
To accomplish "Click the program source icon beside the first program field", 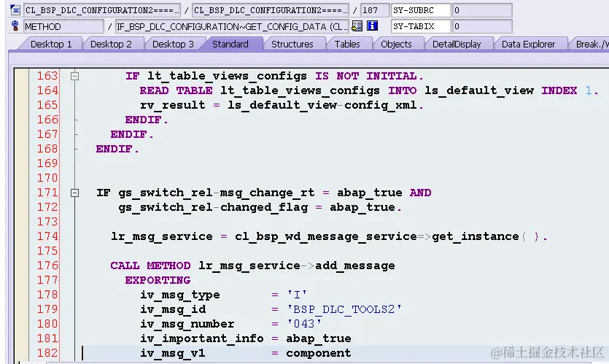I will coord(15,9).
